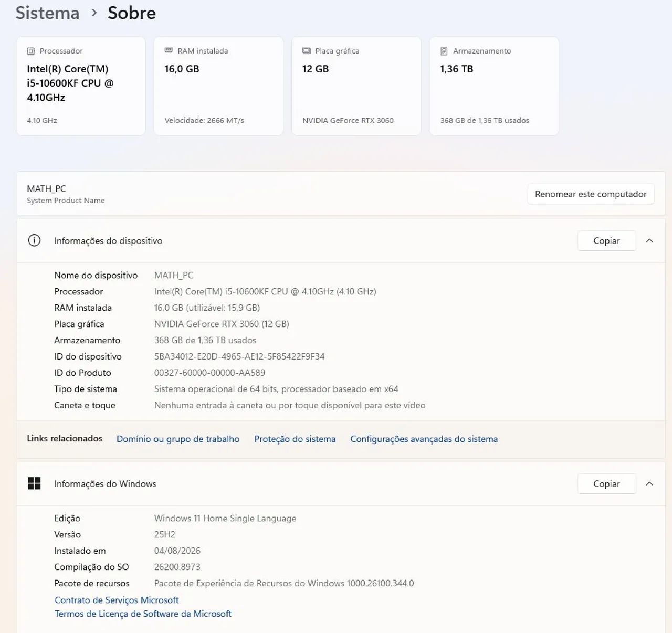Viewport: 672px width, 633px height.
Task: Open 'Termos de Licença de Software da Microsoft'
Action: coord(143,614)
